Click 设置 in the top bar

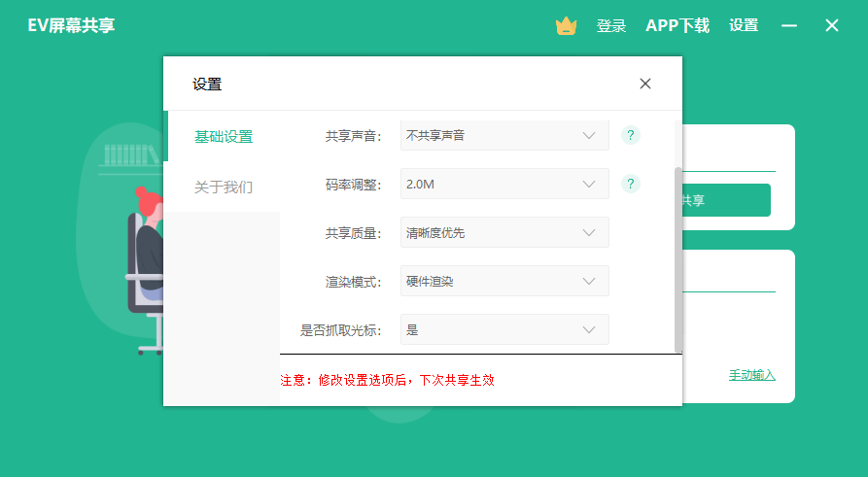(744, 26)
